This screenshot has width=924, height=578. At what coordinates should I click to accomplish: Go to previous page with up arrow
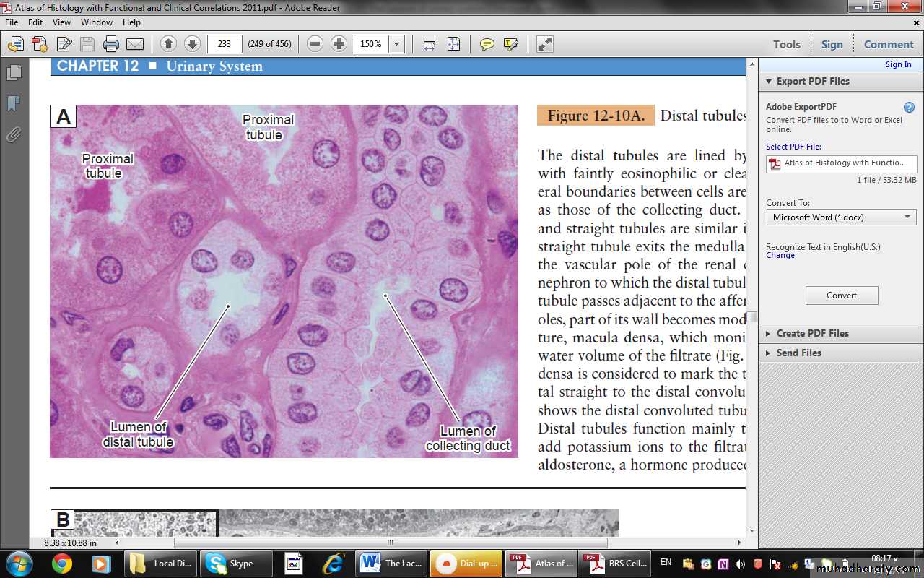point(168,44)
